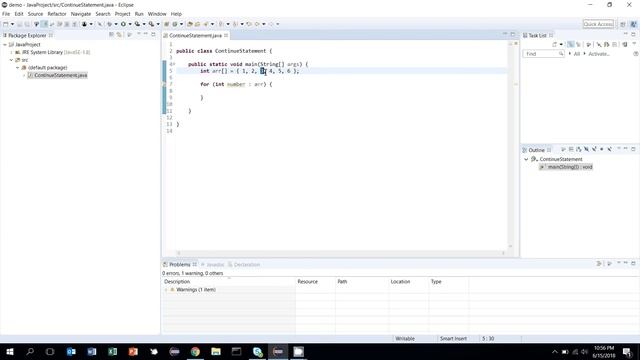The image size is (640, 360).
Task: Collapse ContinueStatement node in Outline
Action: pyautogui.click(x=526, y=159)
